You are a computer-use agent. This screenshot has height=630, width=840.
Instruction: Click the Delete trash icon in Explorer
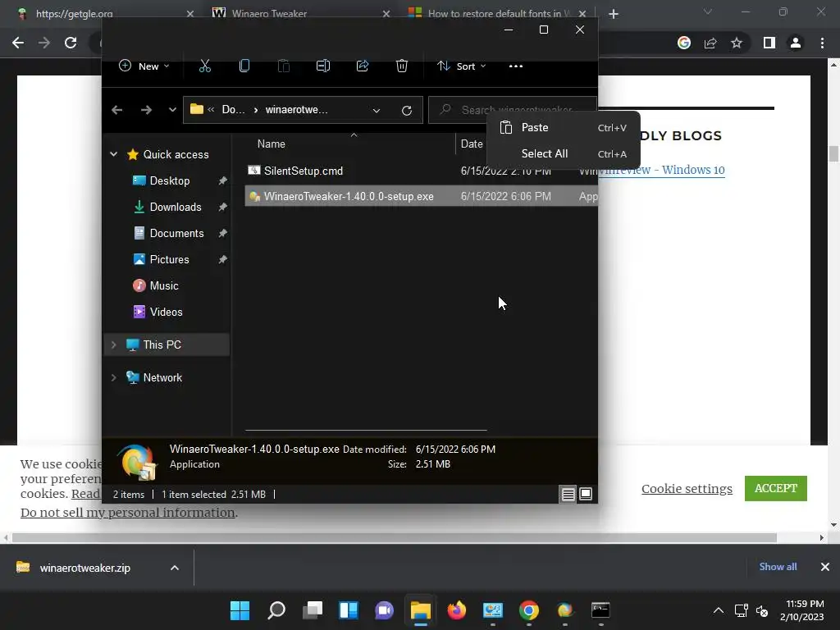402,66
